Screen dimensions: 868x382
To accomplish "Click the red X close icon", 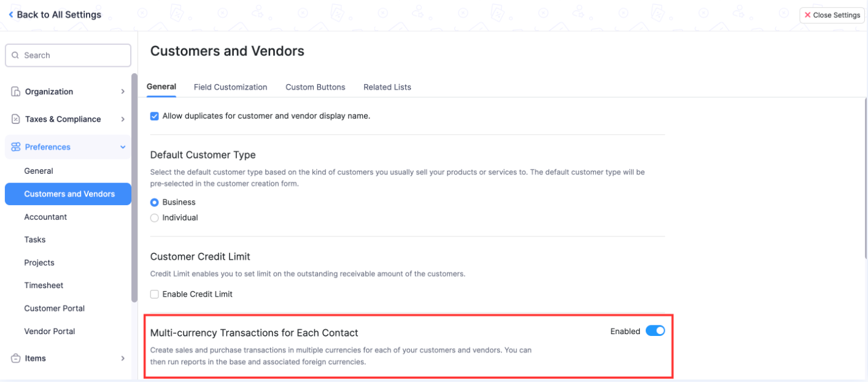I will point(808,15).
